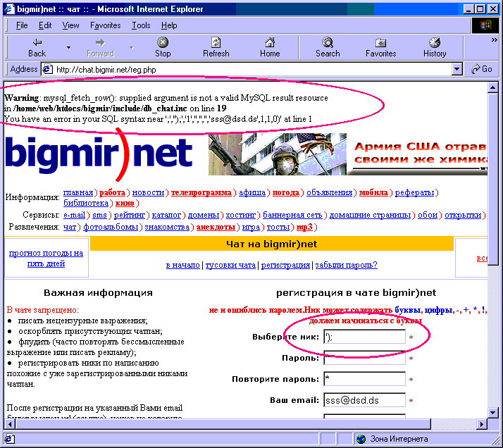Stop page loading with the Stop button
This screenshot has height=448, width=503.
point(163,47)
